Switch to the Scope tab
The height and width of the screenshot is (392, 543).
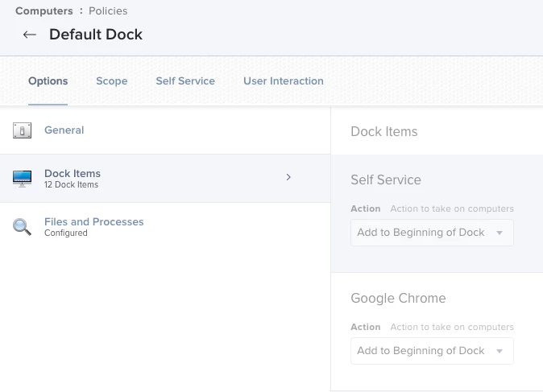coord(112,81)
